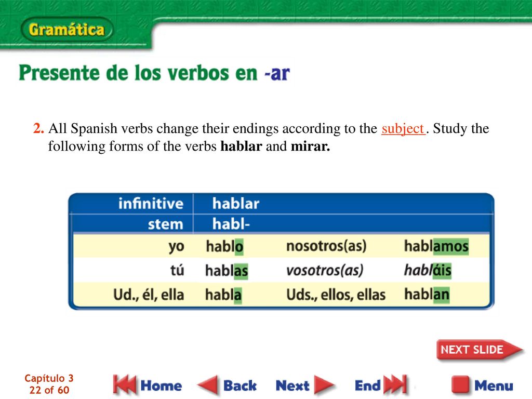532x399 pixels.
Task: Click the 'habláis' verb form
Action: pyautogui.click(x=428, y=270)
